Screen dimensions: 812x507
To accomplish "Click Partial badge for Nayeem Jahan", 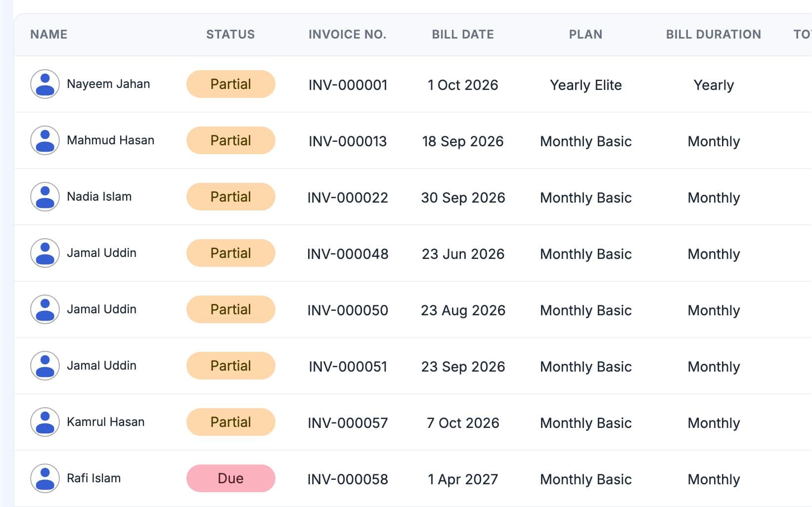I will [231, 84].
